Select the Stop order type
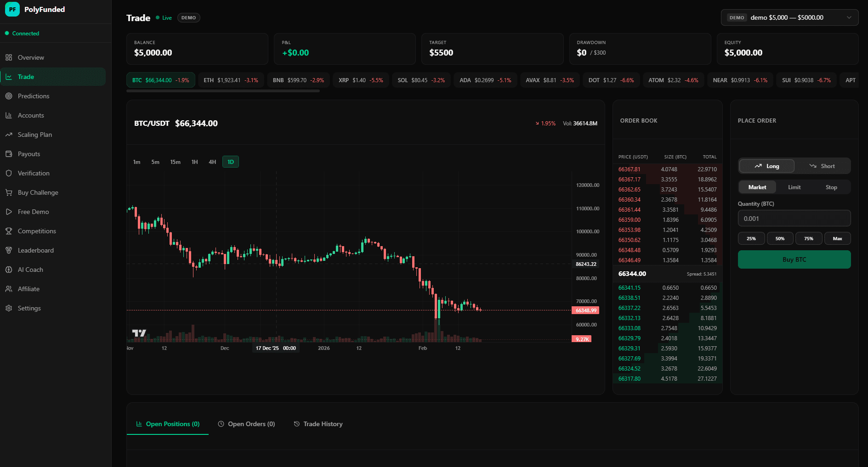The height and width of the screenshot is (467, 868). (x=831, y=187)
